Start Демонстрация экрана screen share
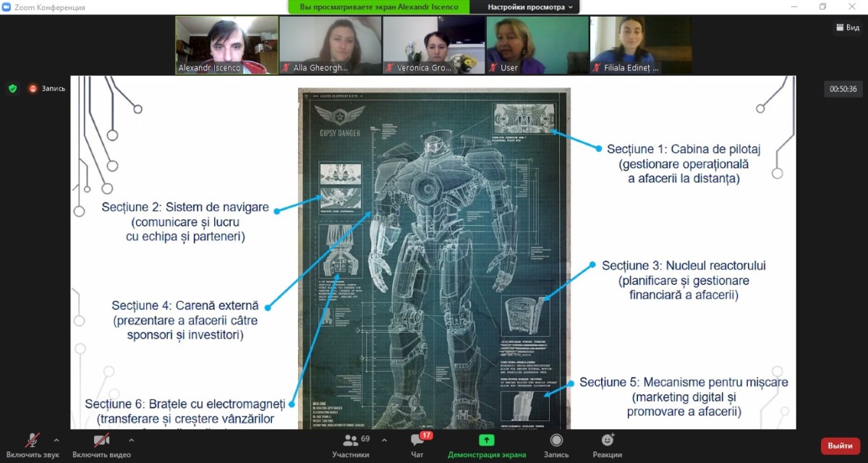Screen dimensions: 868x463 tap(487, 445)
